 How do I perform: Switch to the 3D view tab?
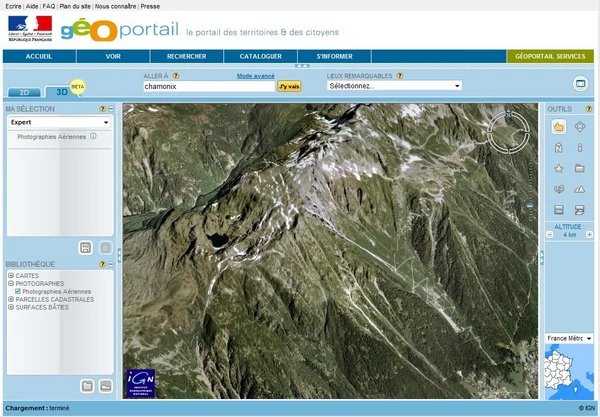(x=62, y=92)
